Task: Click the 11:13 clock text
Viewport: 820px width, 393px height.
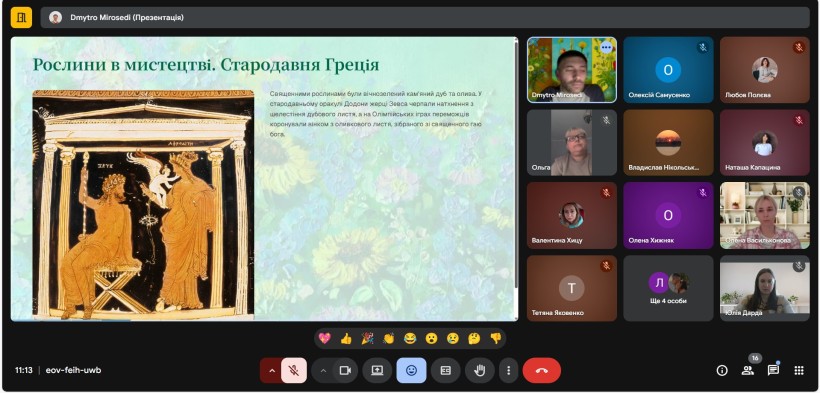Action: tap(24, 370)
